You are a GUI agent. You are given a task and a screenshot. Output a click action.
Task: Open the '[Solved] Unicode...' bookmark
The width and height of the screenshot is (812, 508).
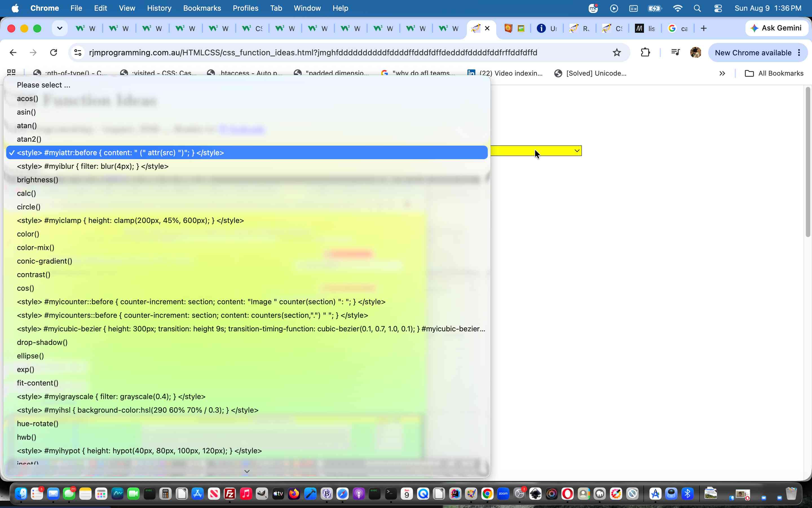click(591, 73)
